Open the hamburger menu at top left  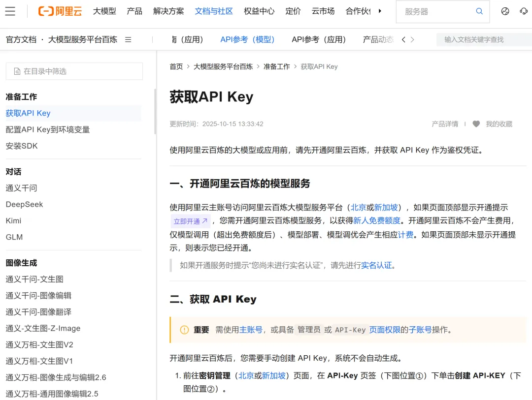10,11
